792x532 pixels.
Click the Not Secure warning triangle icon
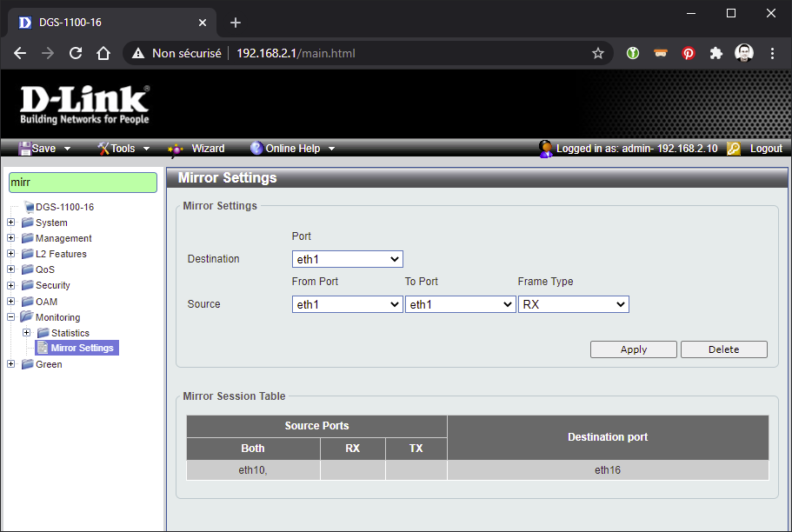click(138, 53)
